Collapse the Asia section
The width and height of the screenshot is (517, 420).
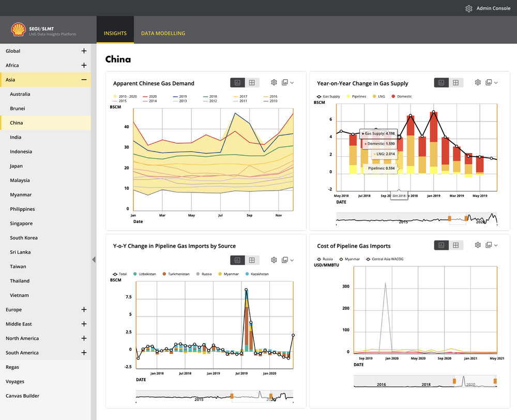(84, 80)
